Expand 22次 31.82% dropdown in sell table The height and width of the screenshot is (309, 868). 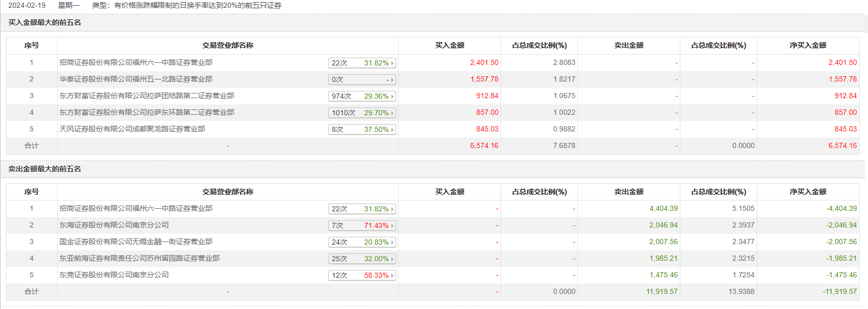(x=362, y=209)
